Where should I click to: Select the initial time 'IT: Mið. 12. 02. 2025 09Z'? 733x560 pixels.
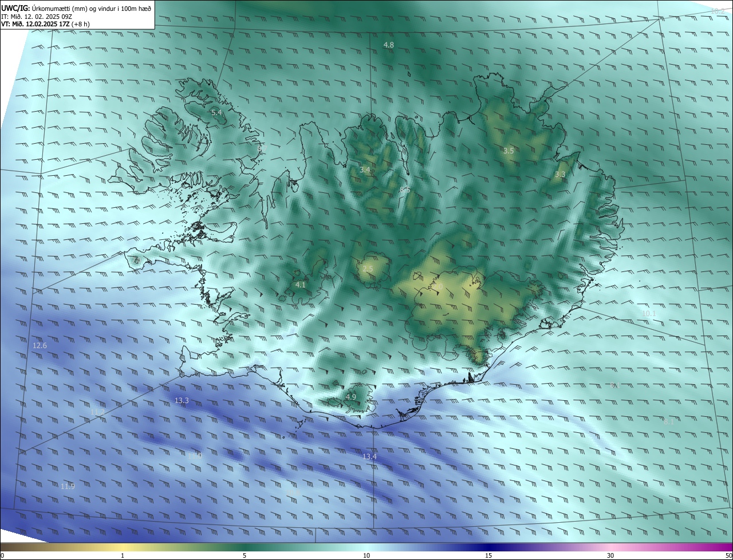37,17
